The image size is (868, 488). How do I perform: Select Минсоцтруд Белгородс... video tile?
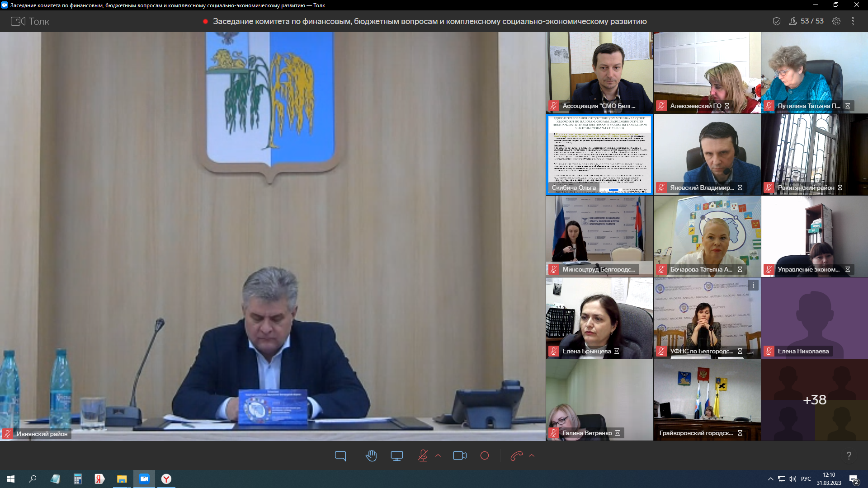pyautogui.click(x=599, y=236)
